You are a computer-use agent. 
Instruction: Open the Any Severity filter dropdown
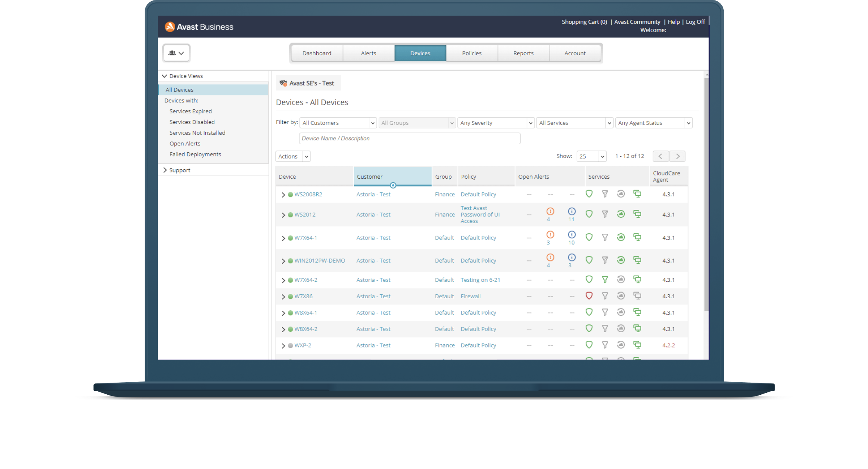point(496,123)
